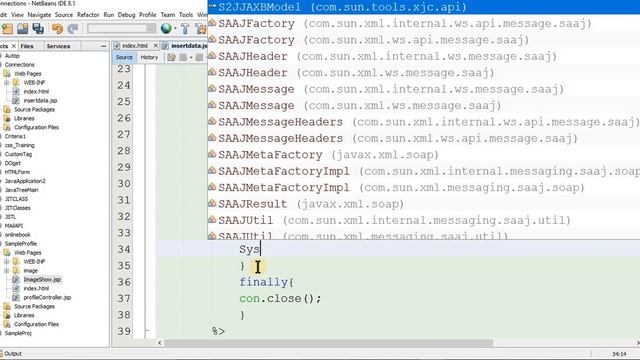The width and height of the screenshot is (640, 360).
Task: Select the JSTL project
Action: (x=11, y=217)
